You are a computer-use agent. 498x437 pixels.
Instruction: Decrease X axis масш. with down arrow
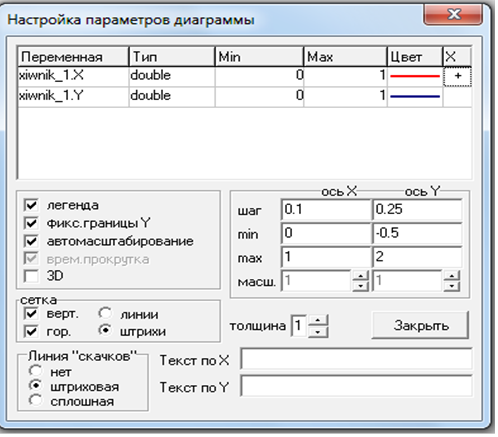point(361,286)
